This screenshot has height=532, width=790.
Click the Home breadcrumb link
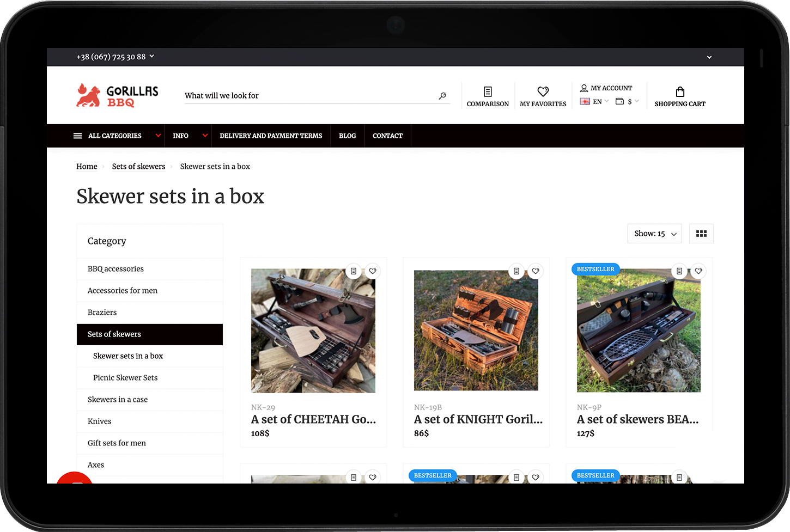[87, 167]
